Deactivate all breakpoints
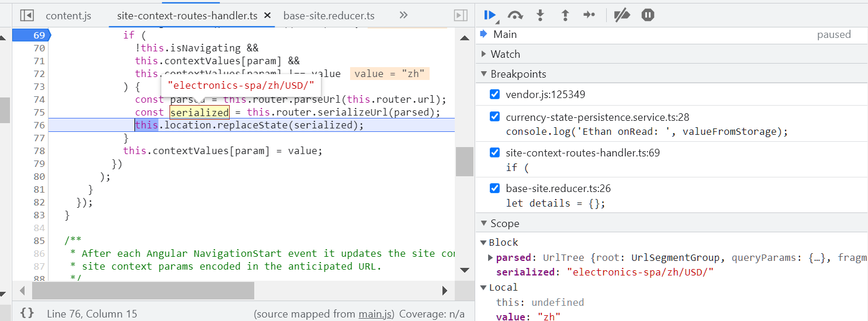Viewport: 868px width, 321px height. click(x=621, y=16)
